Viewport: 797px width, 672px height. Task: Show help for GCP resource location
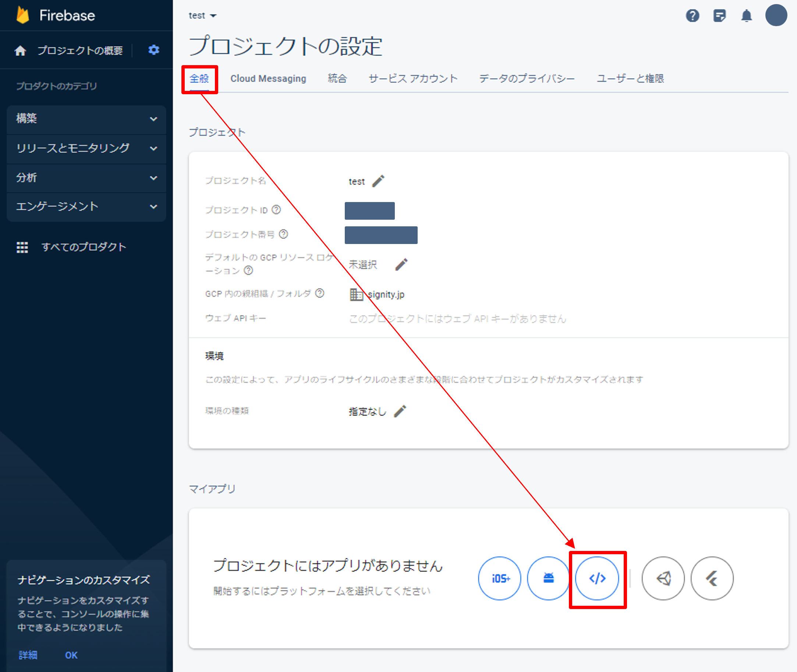(248, 270)
